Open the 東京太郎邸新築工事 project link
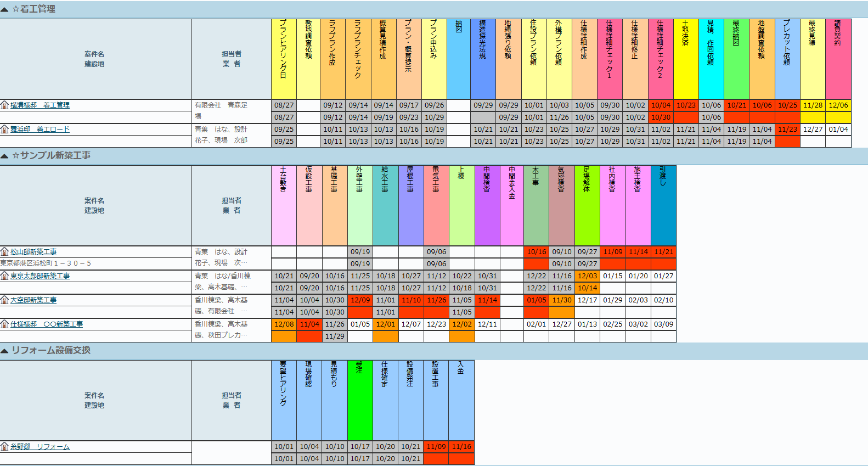This screenshot has height=466, width=868. pos(40,276)
